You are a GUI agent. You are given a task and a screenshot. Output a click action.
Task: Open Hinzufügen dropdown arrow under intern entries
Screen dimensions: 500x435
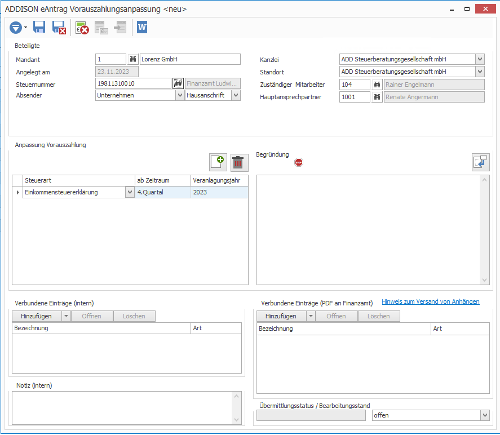[x=66, y=316]
